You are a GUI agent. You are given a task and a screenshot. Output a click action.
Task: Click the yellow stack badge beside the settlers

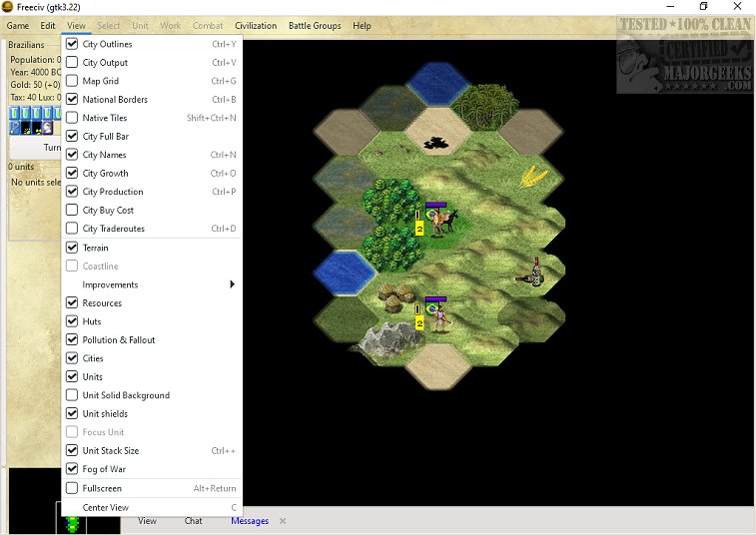419,229
